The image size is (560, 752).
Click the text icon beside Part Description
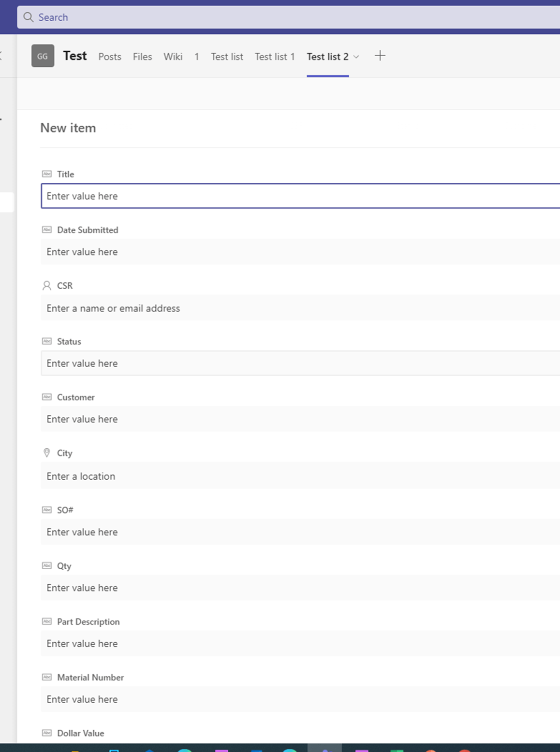tap(47, 621)
